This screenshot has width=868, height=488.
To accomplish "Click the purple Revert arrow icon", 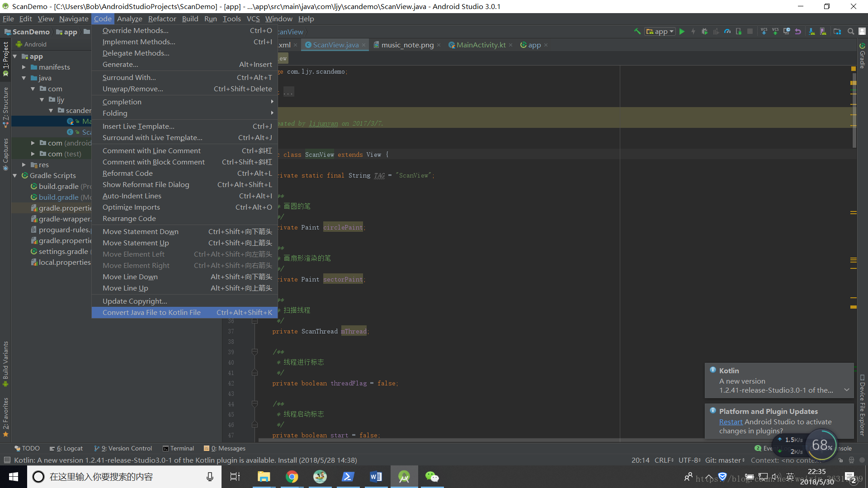I will (798, 32).
